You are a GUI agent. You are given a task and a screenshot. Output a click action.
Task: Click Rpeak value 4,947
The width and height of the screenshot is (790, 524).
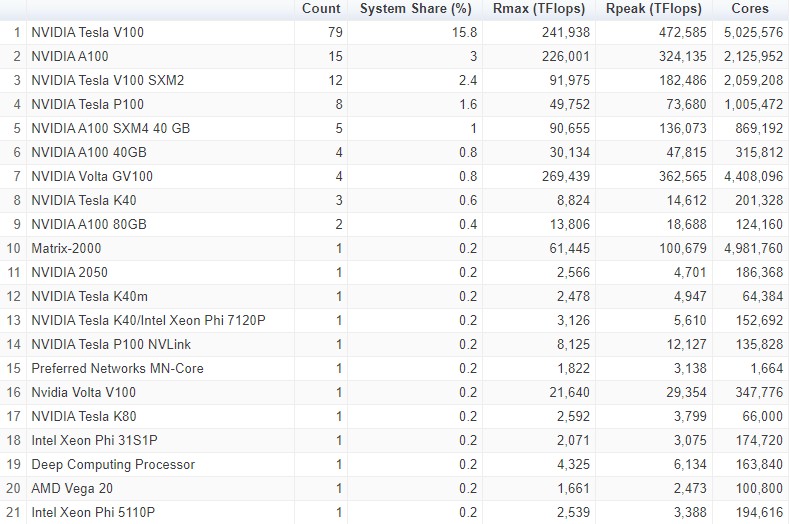coord(690,296)
